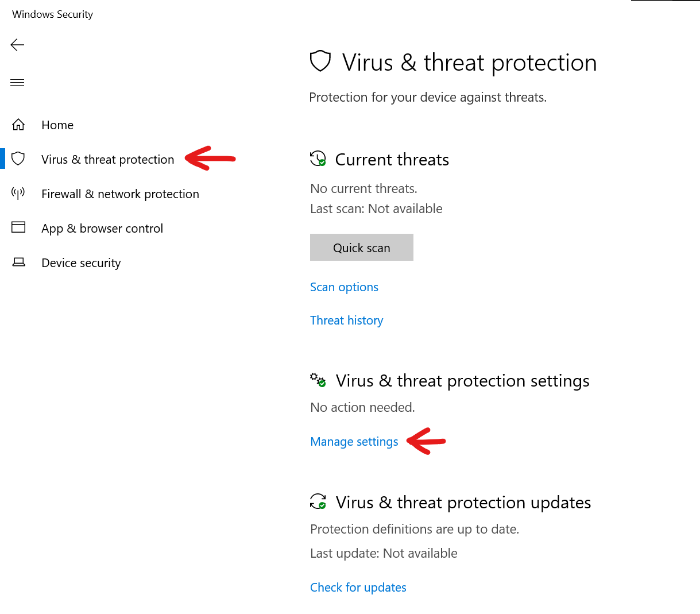Screen dimensions: 700x614
Task: Click the App & browser window icon
Action: [x=18, y=227]
